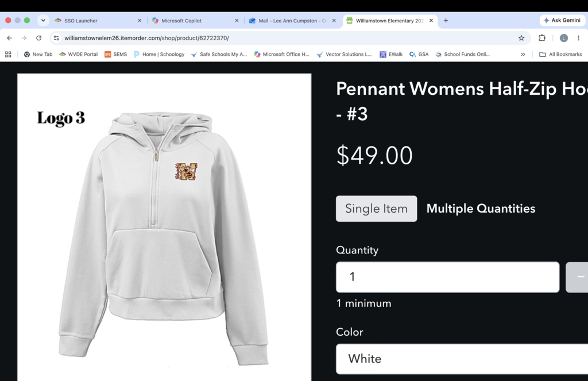The width and height of the screenshot is (588, 381).
Task: Open the apps grid in bookmarks bar
Action: (8, 55)
